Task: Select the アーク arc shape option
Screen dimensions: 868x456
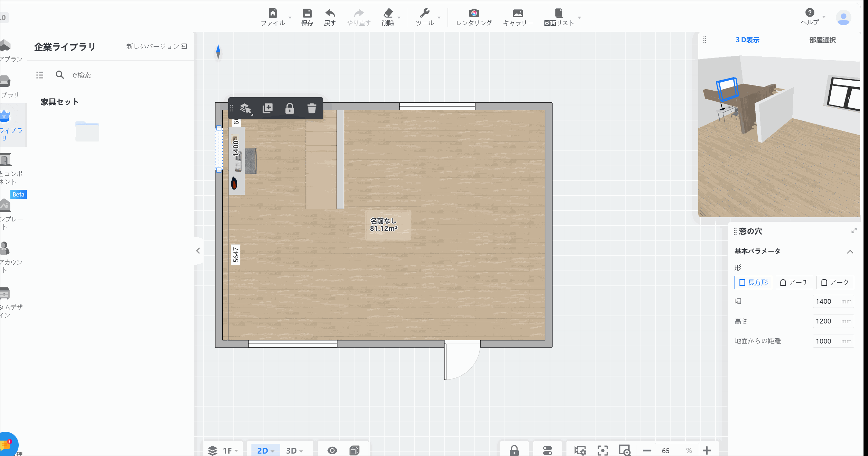Action: (835, 282)
